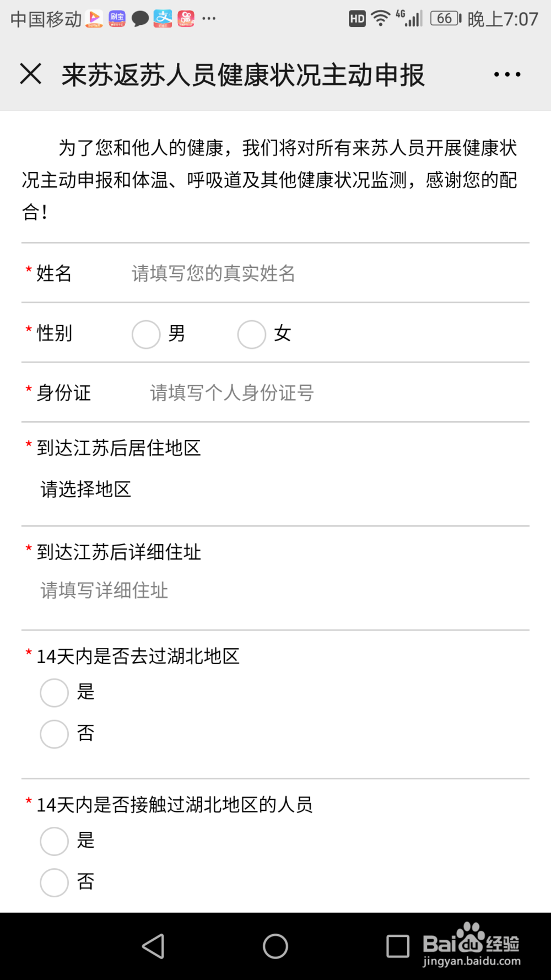Tap the Android home circle button
Screen dimensions: 551x980
(275, 946)
